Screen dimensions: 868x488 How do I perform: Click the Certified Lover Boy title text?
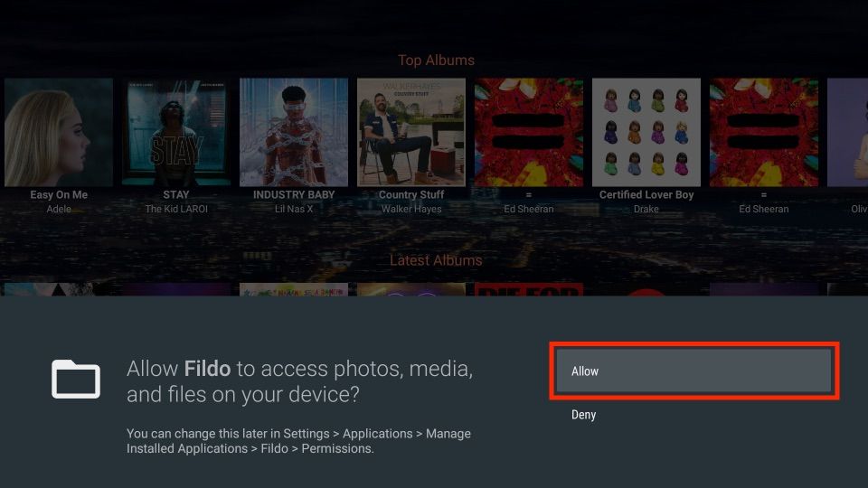click(x=646, y=195)
